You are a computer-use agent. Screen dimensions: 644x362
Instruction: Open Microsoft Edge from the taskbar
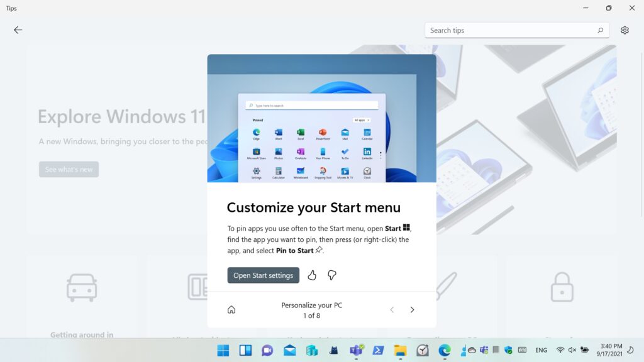coord(445,351)
